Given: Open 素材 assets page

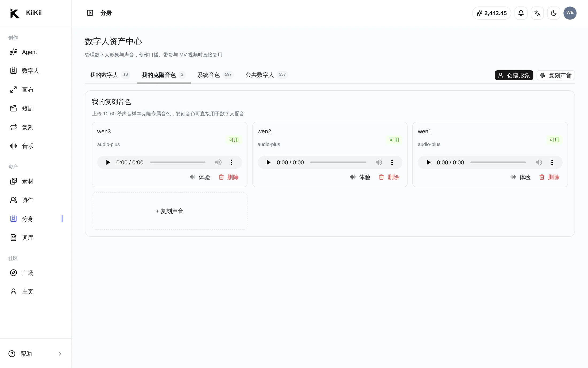Looking at the screenshot, I should click(36, 181).
